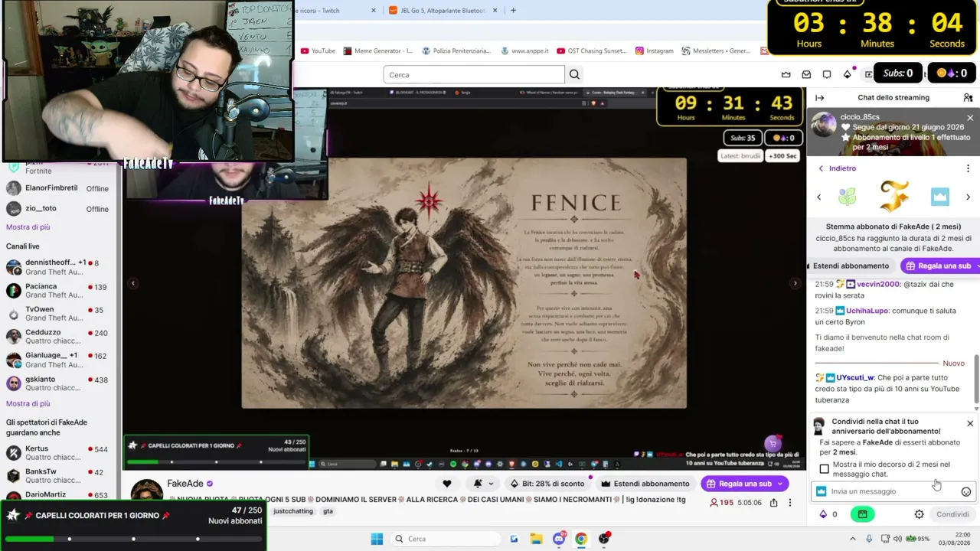The image size is (980, 551).
Task: Collapse the chat panel with arrow icon
Action: (x=819, y=97)
